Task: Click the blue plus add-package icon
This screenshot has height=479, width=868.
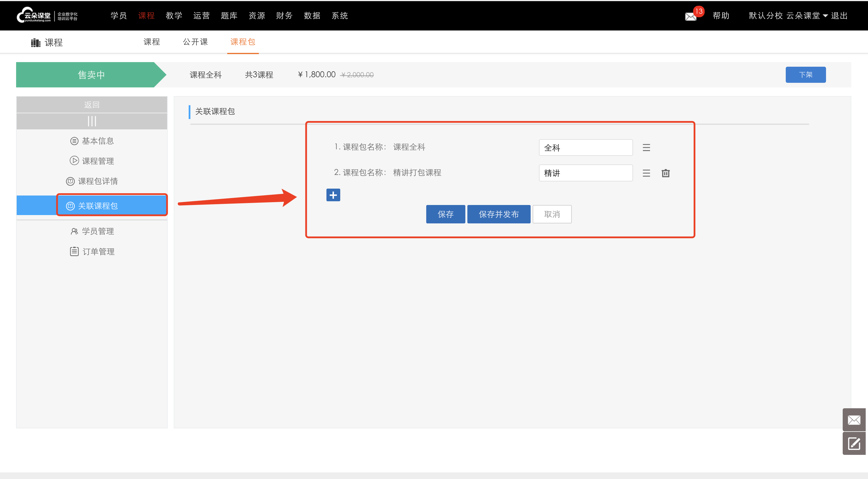Action: click(333, 195)
